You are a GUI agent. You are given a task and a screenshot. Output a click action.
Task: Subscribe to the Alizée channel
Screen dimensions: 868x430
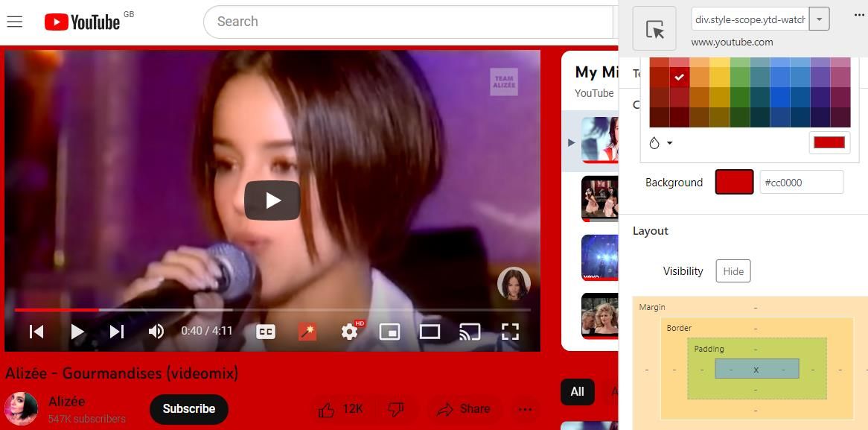189,409
